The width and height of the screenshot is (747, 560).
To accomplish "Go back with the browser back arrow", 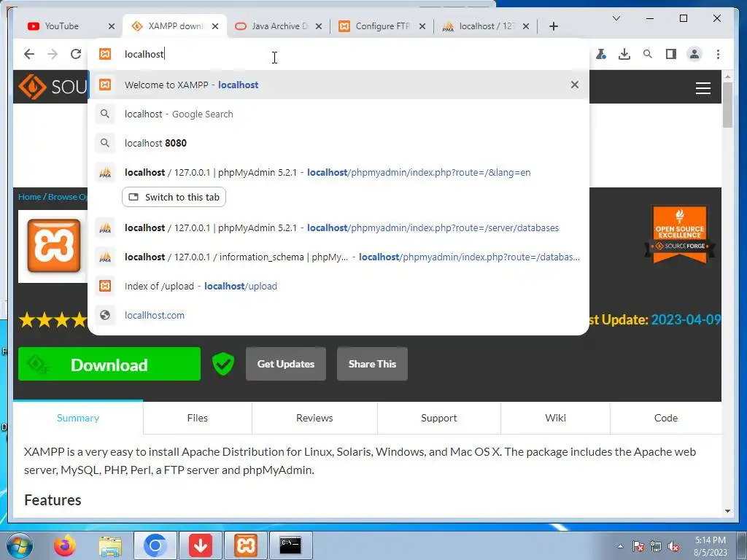I will (x=29, y=54).
